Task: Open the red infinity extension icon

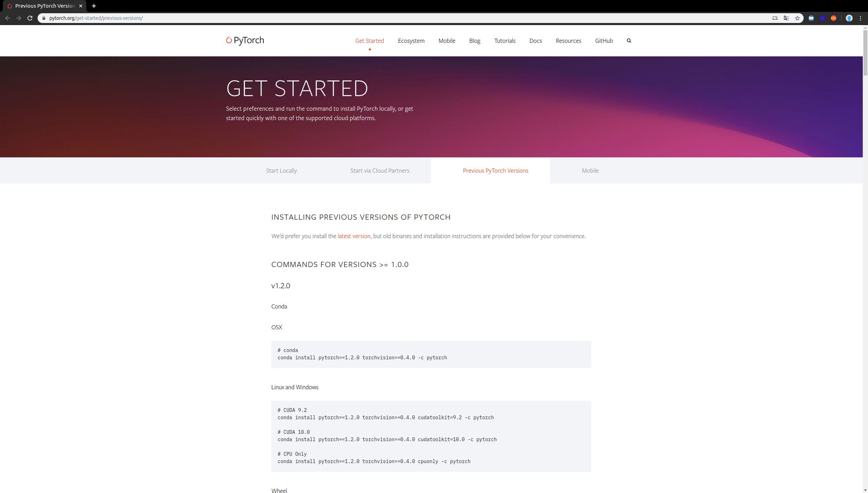Action: click(x=834, y=18)
